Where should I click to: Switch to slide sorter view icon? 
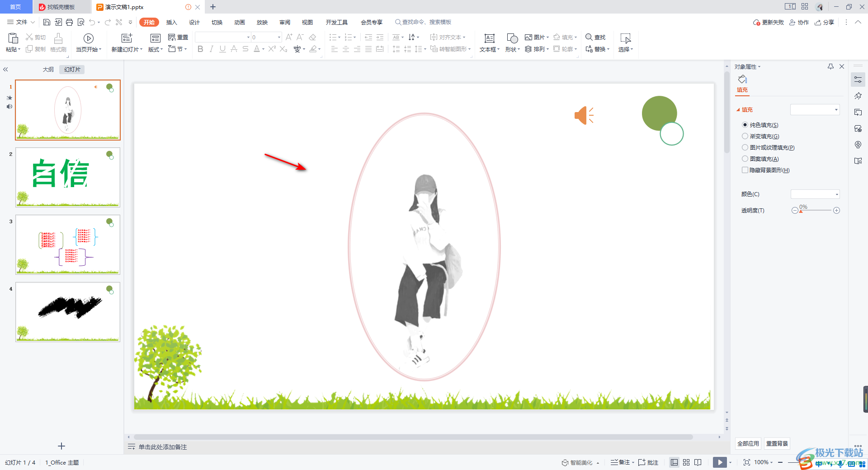tap(686, 462)
